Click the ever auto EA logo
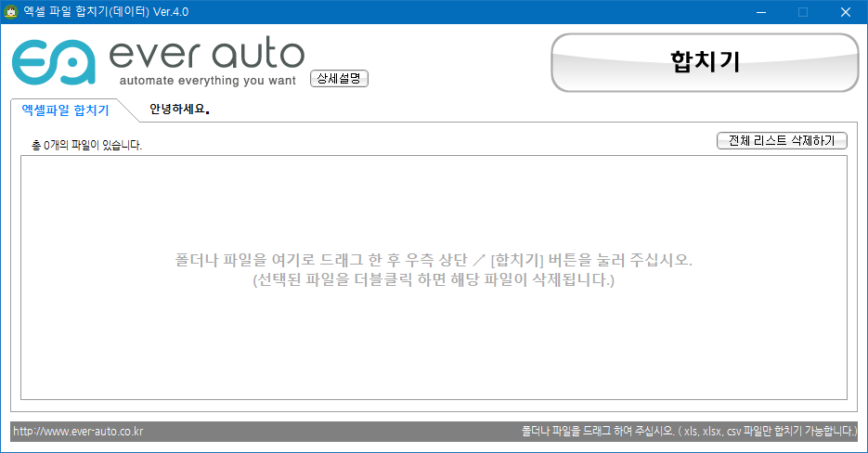This screenshot has height=453, width=868. [x=53, y=61]
